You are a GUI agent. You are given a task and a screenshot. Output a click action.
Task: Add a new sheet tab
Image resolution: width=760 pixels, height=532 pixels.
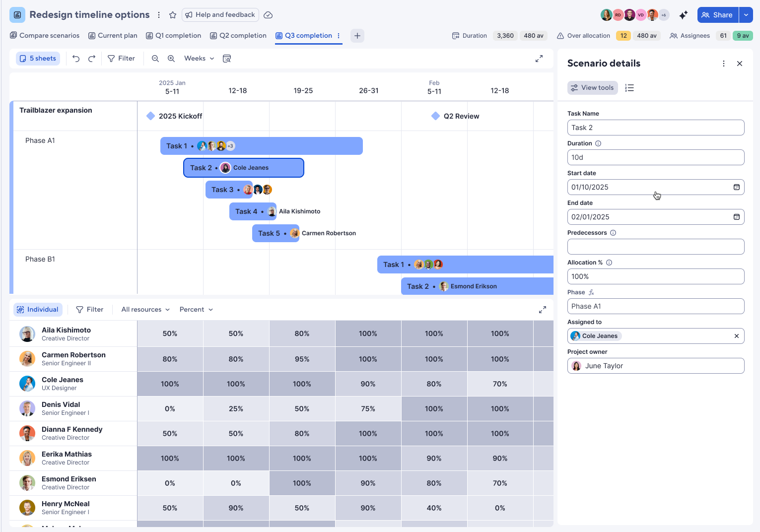point(357,36)
